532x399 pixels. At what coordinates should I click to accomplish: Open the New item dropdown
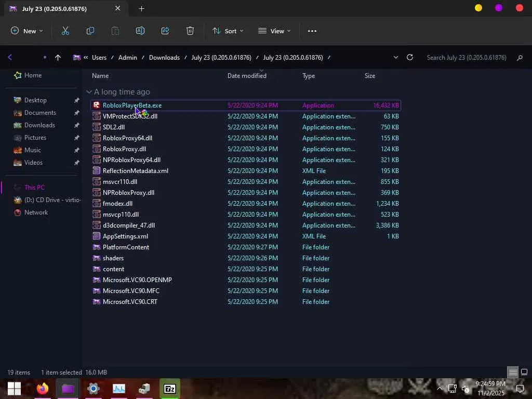pyautogui.click(x=27, y=31)
